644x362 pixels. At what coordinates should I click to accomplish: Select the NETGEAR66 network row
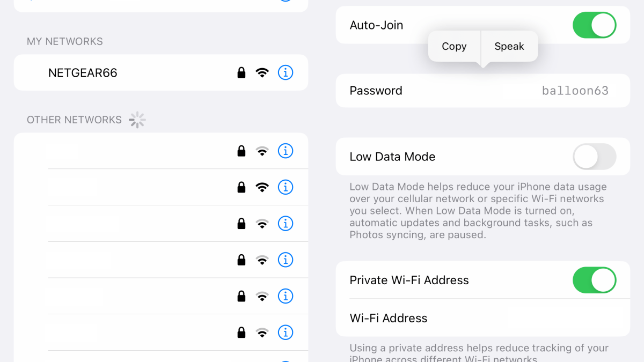point(161,72)
